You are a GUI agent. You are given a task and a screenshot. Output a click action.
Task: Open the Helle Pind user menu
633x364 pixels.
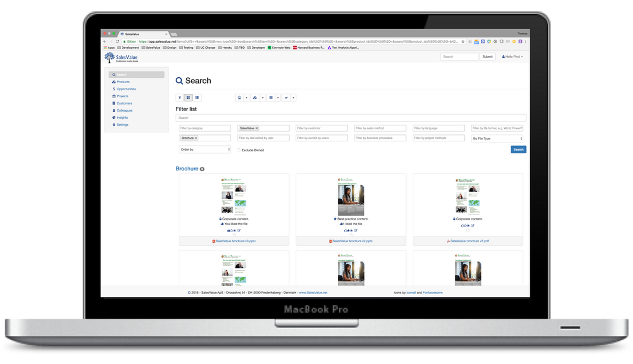tap(512, 56)
